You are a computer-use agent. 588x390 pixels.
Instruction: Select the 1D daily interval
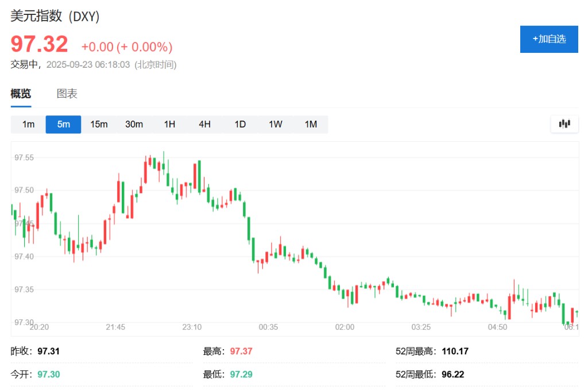point(240,124)
